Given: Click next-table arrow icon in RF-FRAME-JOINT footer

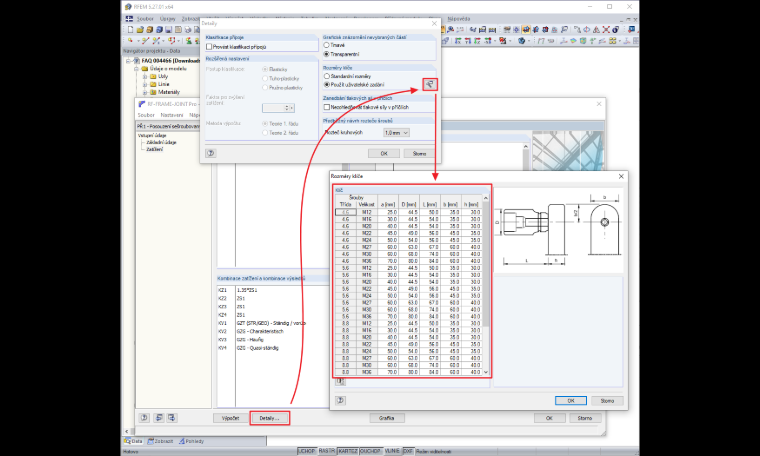Looking at the screenshot, I should pos(172,418).
